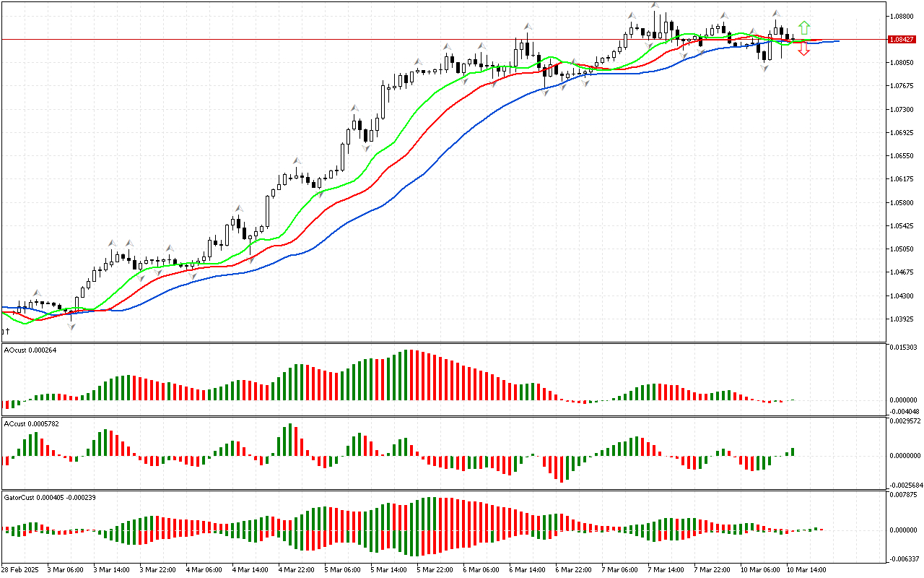Screen dimensions: 924x578
Task: Click the 5 Mar 06:00 time label
Action: (x=343, y=570)
